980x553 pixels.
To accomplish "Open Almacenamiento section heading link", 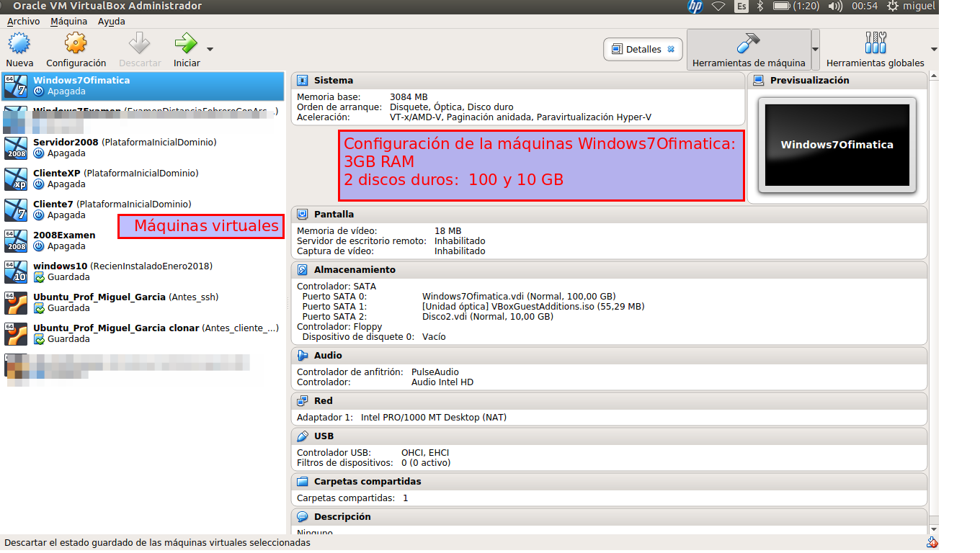I will (x=355, y=270).
